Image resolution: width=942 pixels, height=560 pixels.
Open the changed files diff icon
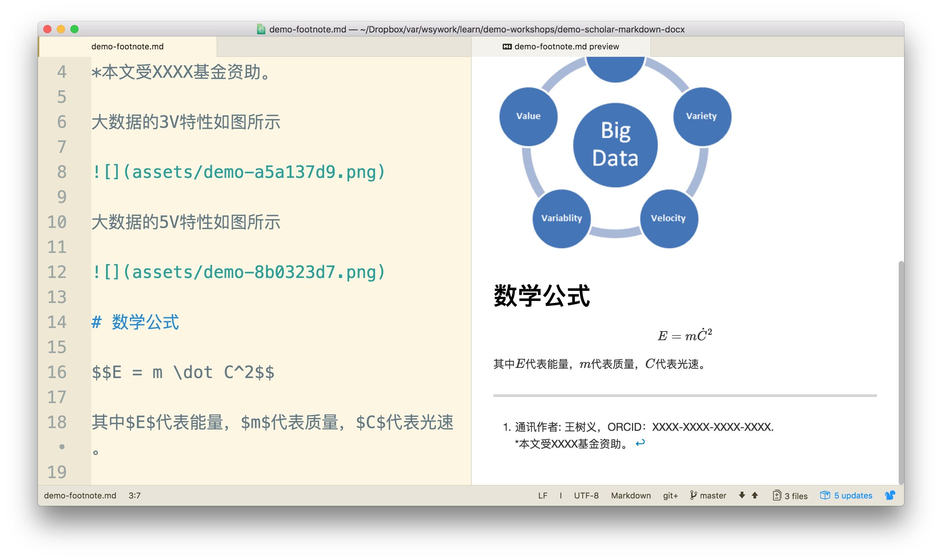(777, 495)
